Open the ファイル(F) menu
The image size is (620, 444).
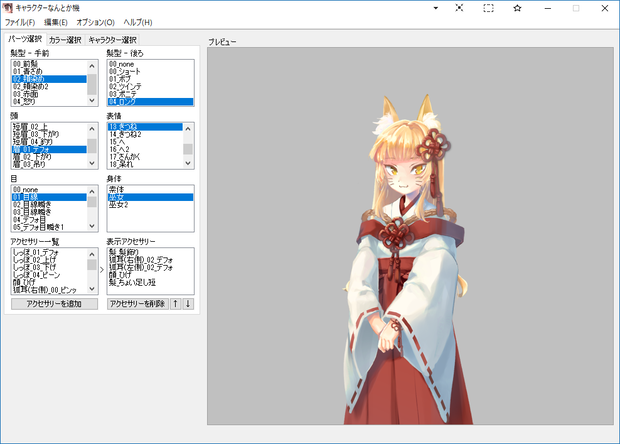(20, 22)
